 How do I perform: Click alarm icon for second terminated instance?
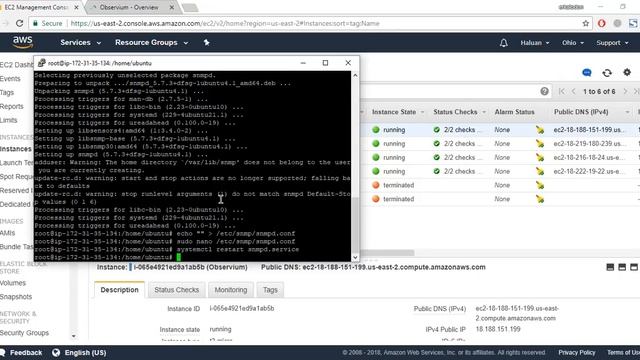pos(540,199)
